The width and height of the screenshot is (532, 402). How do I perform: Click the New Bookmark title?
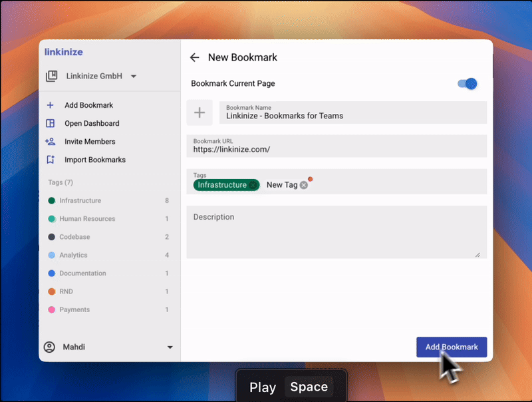point(243,57)
